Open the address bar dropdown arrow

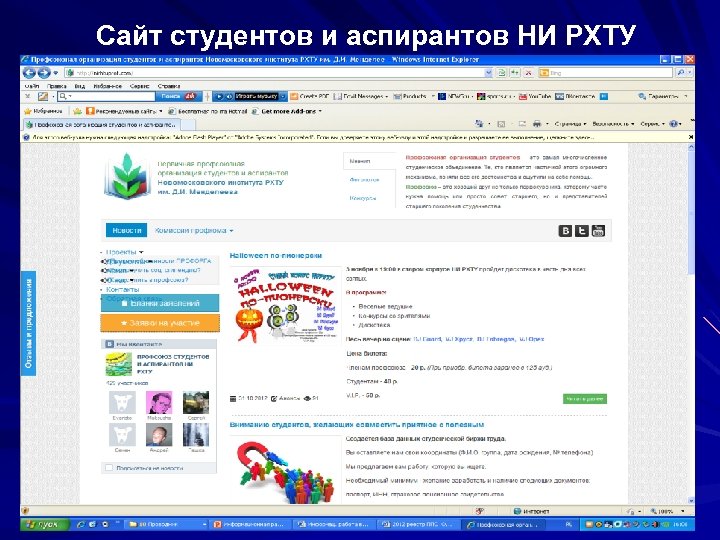(x=489, y=73)
